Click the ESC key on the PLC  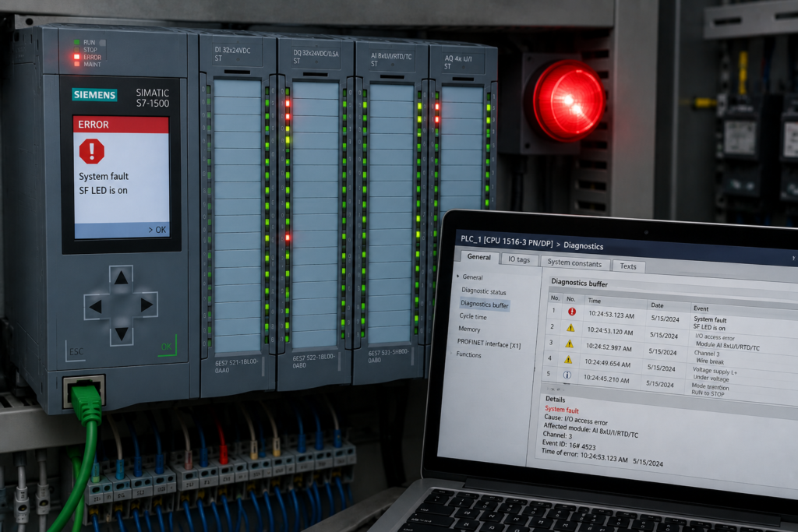[x=76, y=351]
